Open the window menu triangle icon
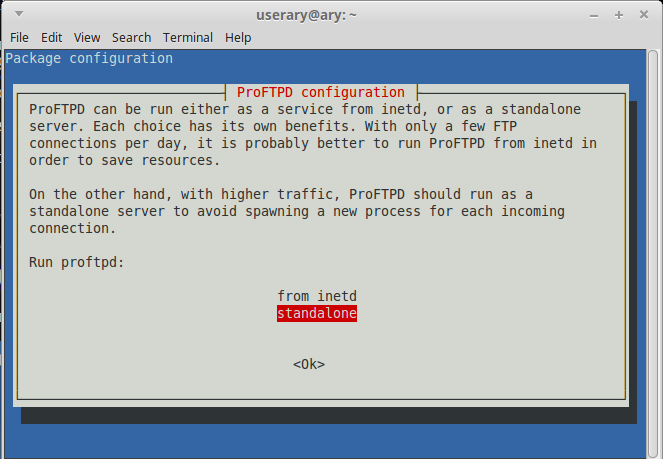This screenshot has width=663, height=459. click(x=19, y=14)
